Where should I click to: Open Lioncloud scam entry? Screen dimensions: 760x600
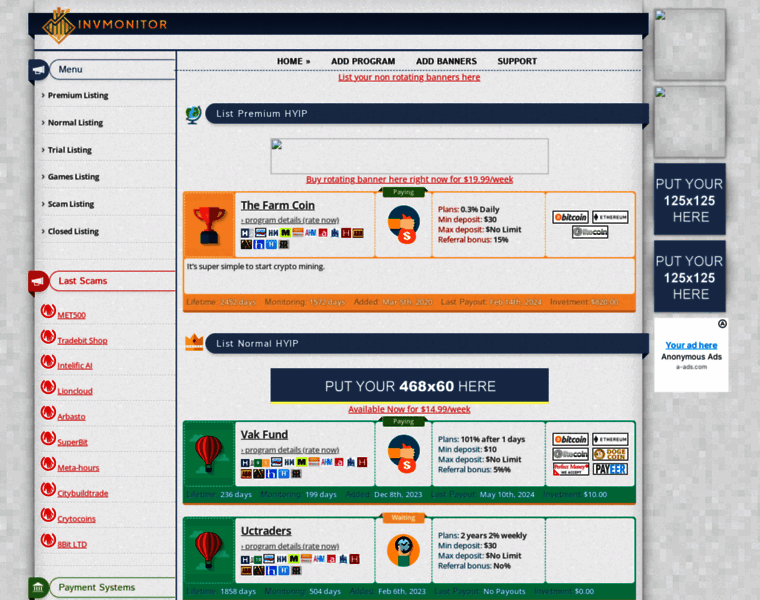[x=75, y=391]
